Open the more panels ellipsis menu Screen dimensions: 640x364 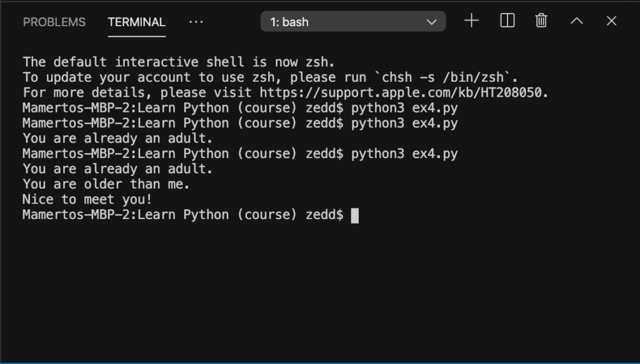(196, 22)
